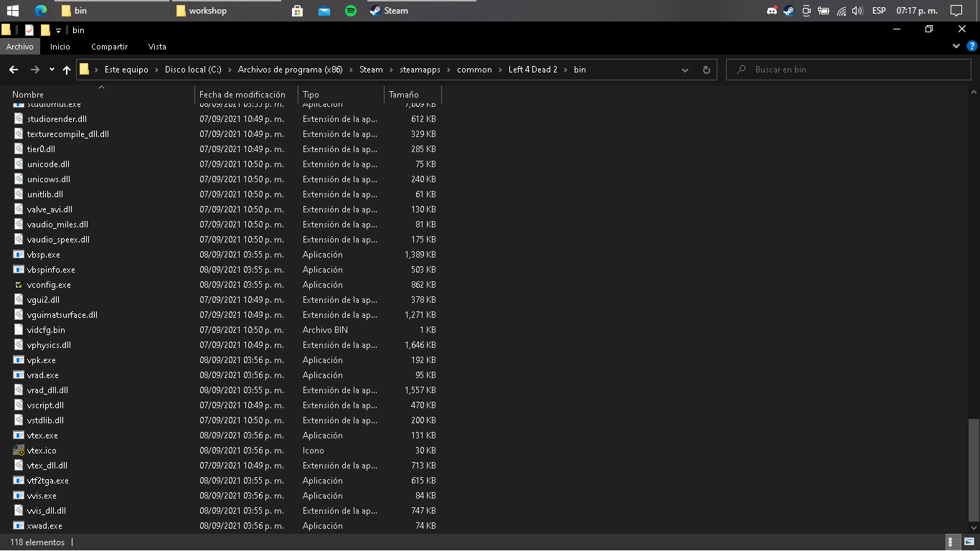Click Properties icon in quick access toolbar
Image resolution: width=980 pixels, height=551 pixels.
pyautogui.click(x=29, y=30)
